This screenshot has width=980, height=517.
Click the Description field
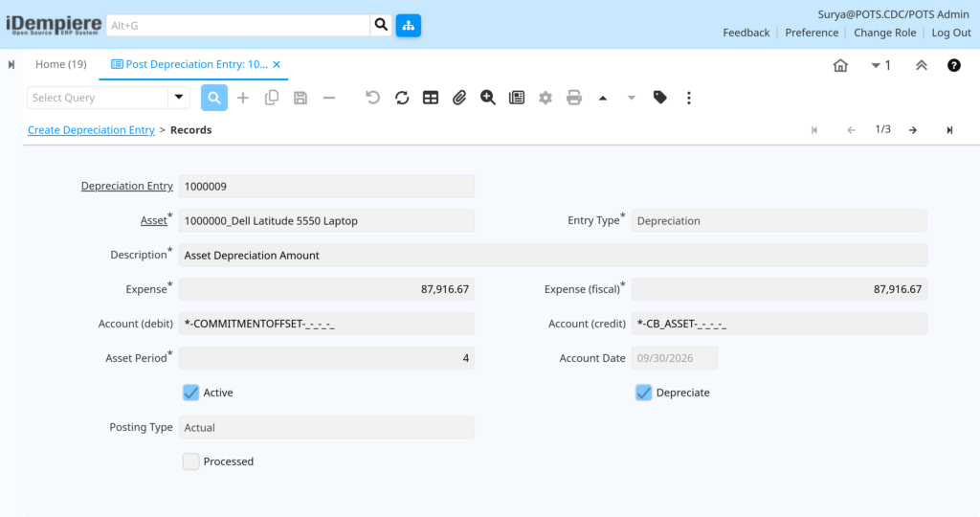tap(552, 255)
